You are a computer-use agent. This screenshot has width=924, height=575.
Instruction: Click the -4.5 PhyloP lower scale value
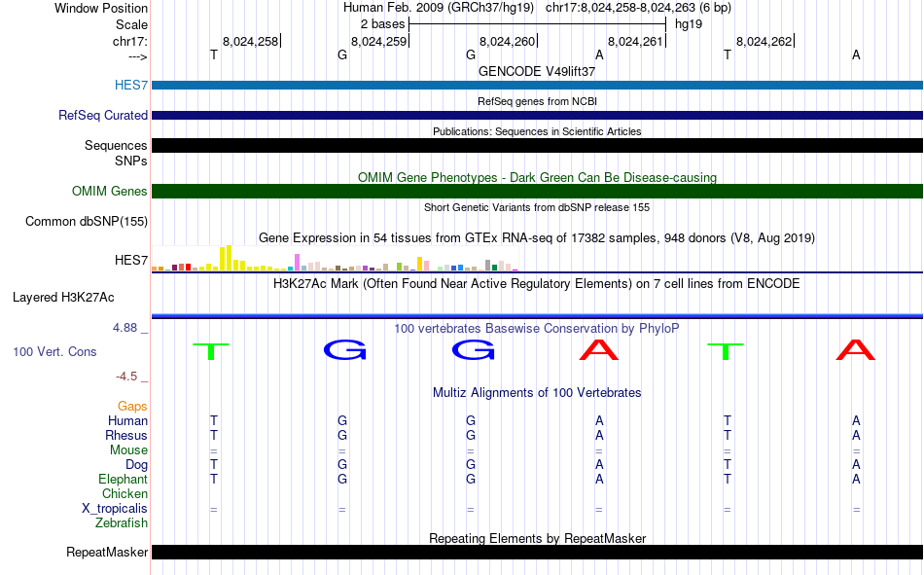coord(126,377)
